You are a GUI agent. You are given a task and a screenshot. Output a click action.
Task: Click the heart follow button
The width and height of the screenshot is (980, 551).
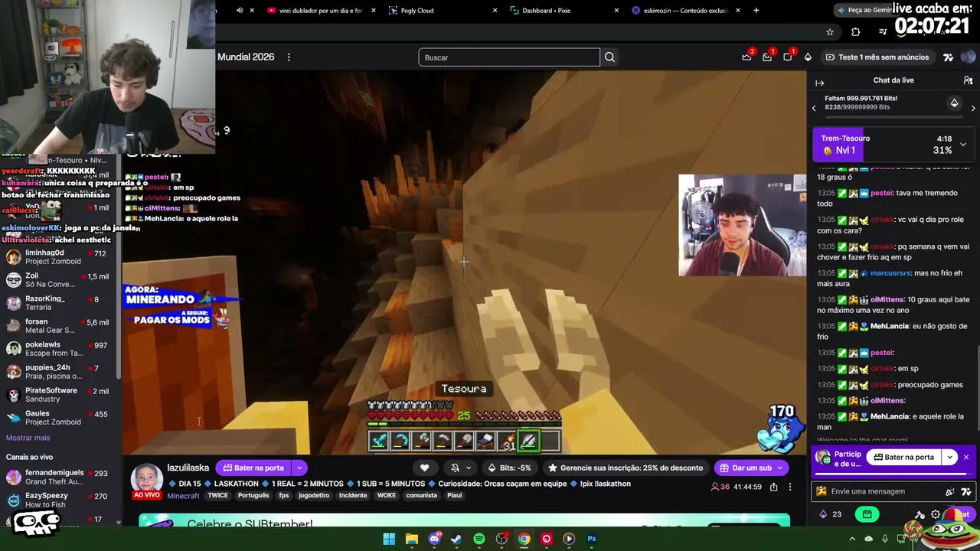coord(425,468)
